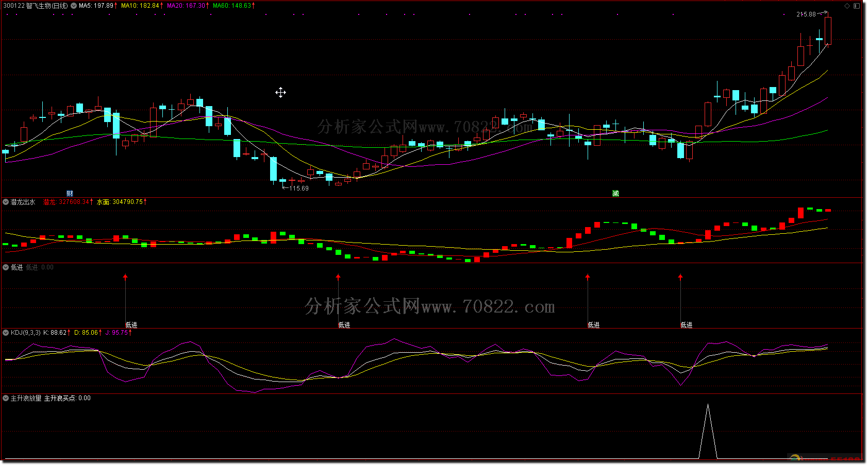Click the 财 info marker below the candlesticks

[x=70, y=194]
